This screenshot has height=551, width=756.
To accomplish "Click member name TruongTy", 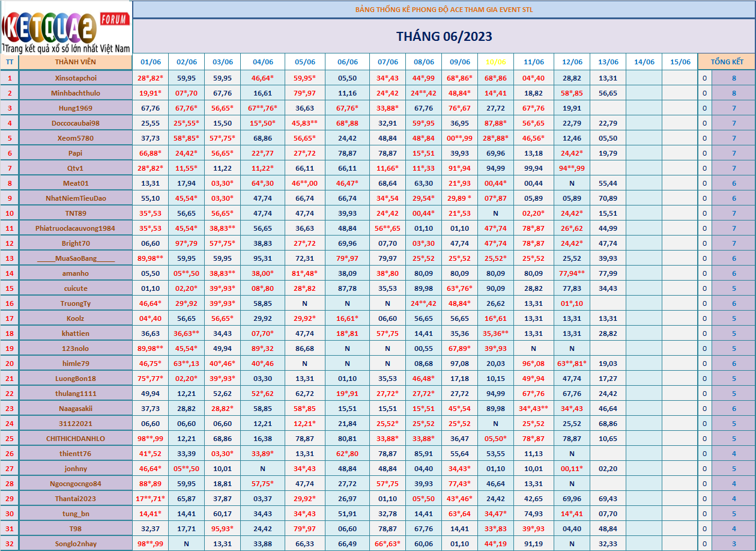I will tap(75, 303).
